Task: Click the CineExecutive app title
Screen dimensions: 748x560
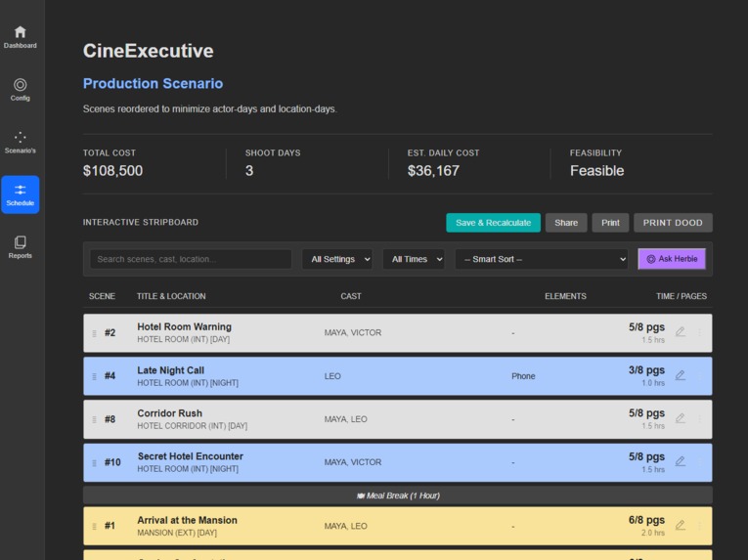Action: tap(149, 51)
